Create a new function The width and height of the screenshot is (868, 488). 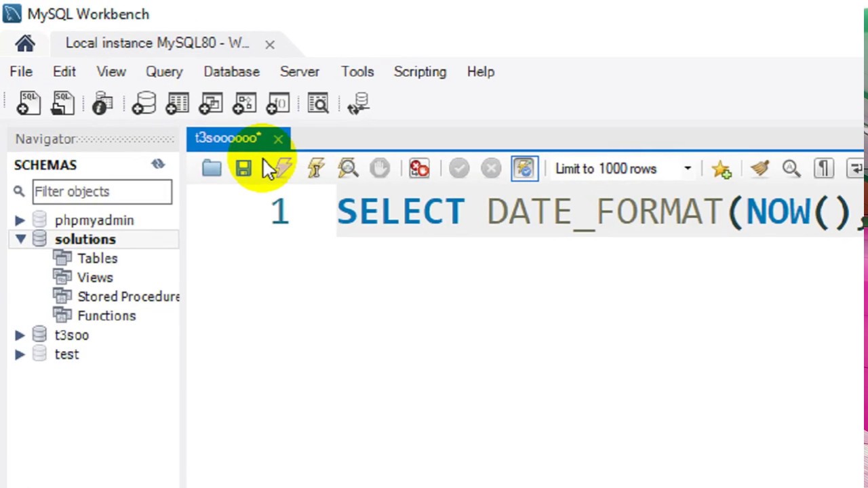click(x=278, y=103)
